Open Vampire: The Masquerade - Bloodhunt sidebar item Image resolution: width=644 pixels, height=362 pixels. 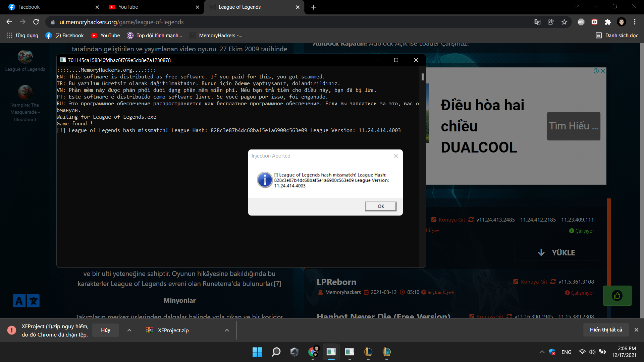(x=25, y=104)
